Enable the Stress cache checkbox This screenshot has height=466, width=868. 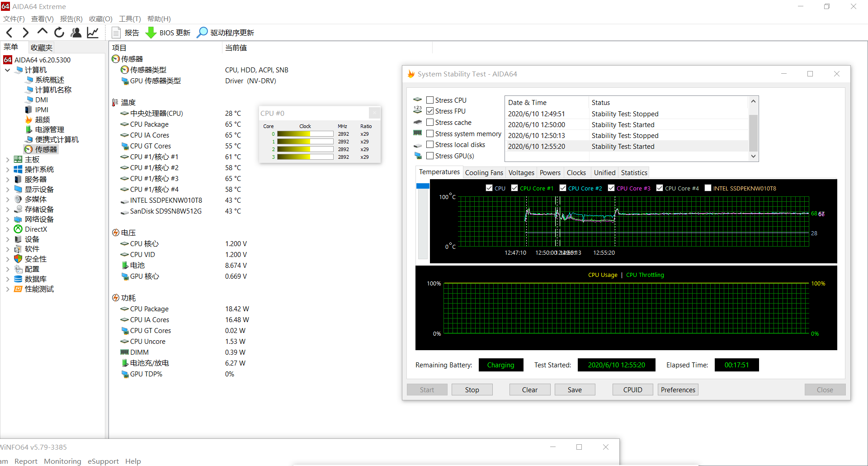430,123
